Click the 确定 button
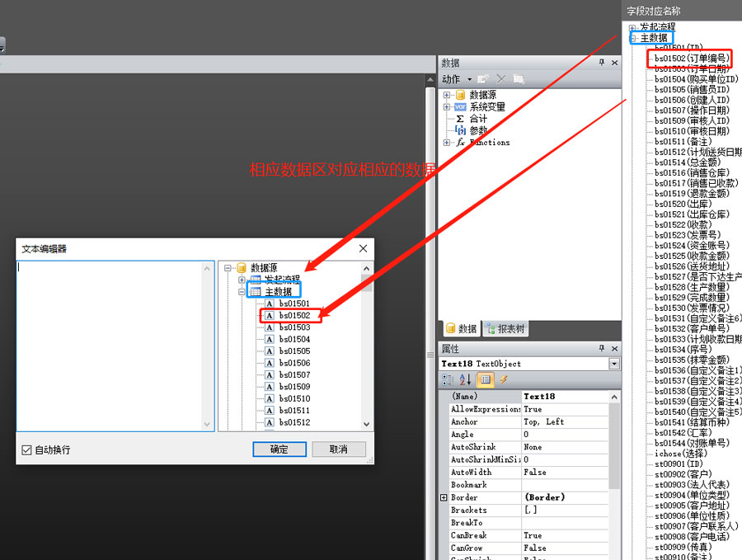 [279, 449]
